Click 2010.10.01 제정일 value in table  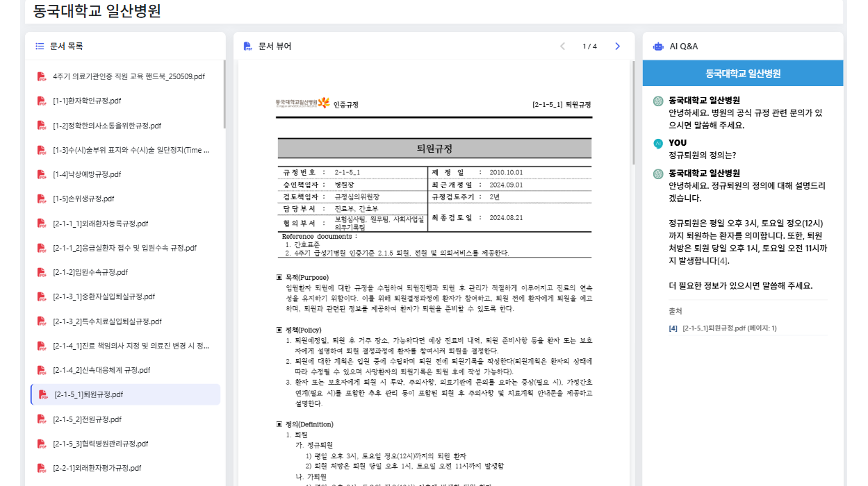pos(506,172)
